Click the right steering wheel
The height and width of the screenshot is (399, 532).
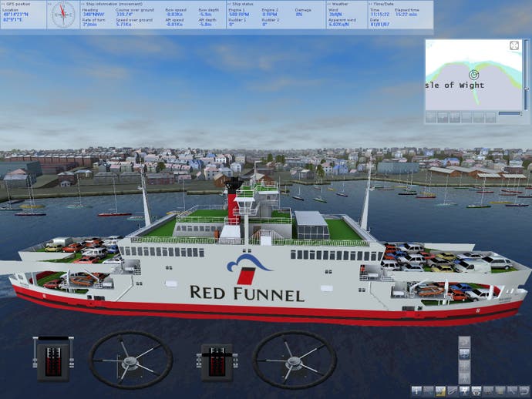(x=295, y=360)
